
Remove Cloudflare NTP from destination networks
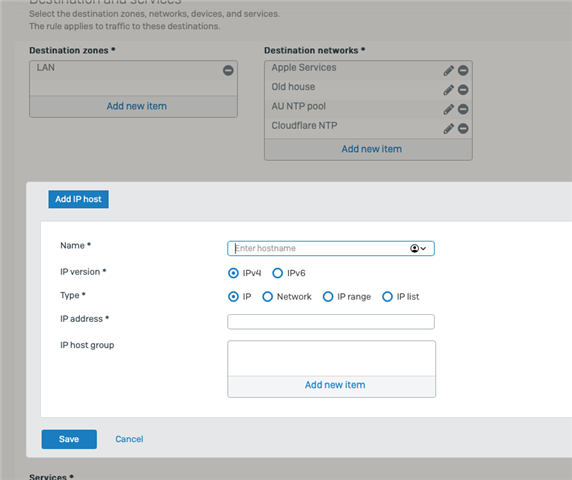[463, 128]
